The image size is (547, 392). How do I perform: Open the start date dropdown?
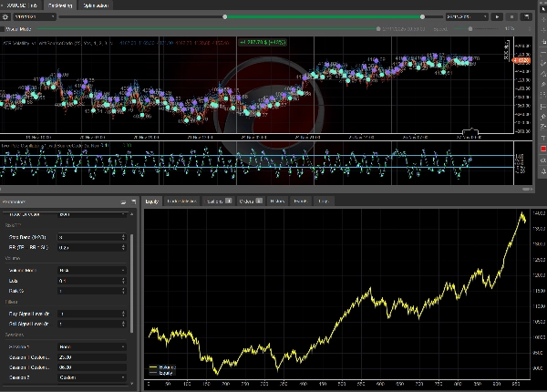coord(35,16)
